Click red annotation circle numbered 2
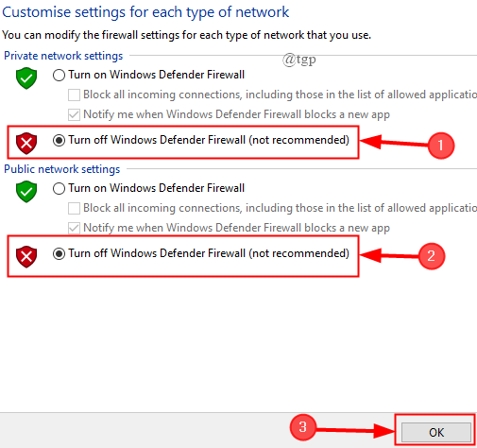Screen dimensions: 477x448 click(432, 256)
